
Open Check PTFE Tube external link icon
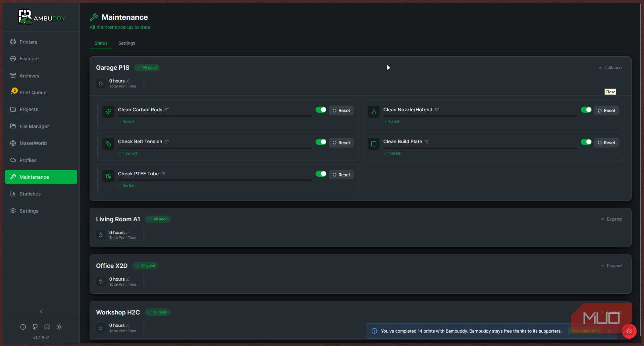pyautogui.click(x=163, y=174)
